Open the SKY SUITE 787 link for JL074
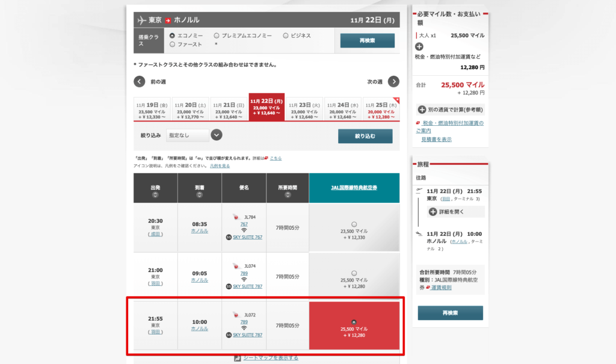 pos(247,286)
